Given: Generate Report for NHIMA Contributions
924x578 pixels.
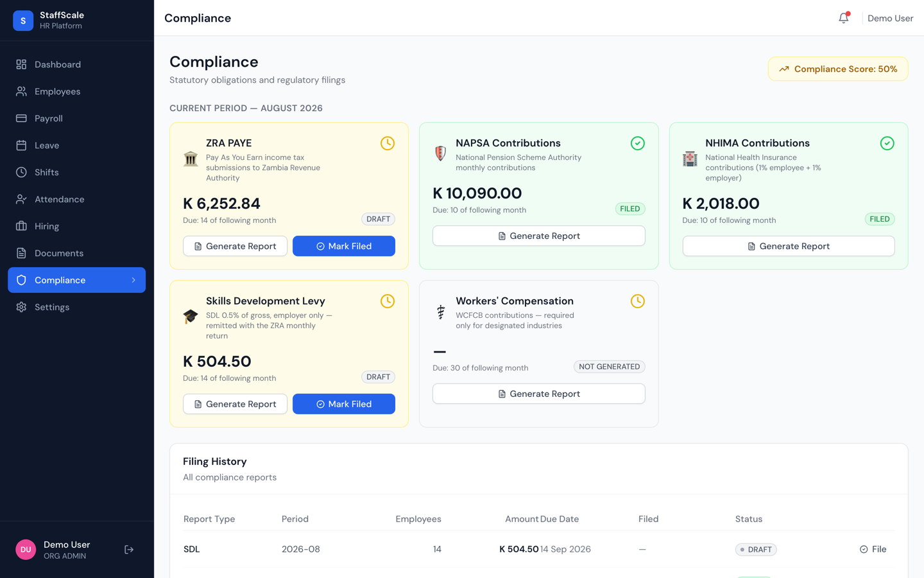Looking at the screenshot, I should click(x=788, y=246).
